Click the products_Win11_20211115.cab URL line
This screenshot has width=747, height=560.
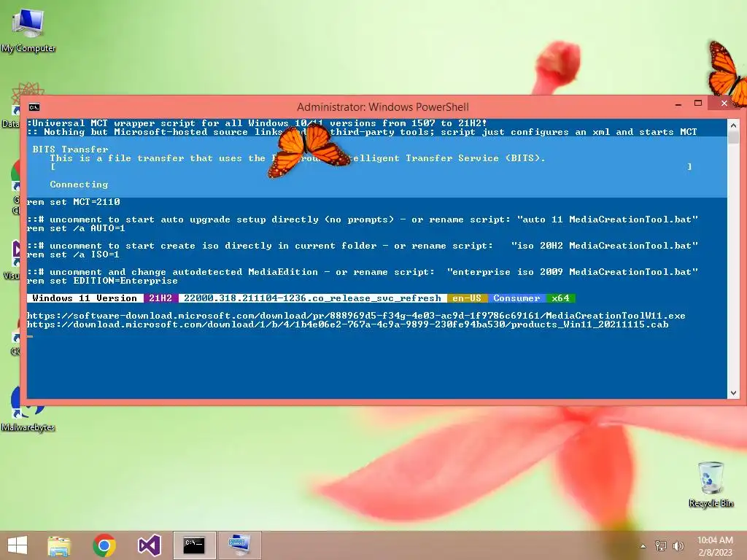click(348, 324)
